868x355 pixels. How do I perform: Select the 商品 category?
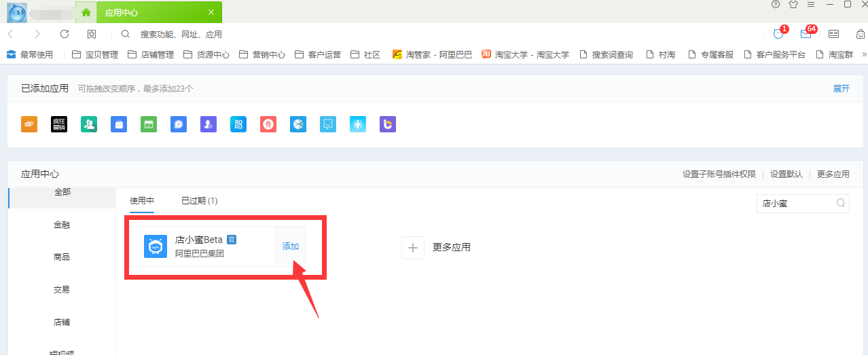62,257
